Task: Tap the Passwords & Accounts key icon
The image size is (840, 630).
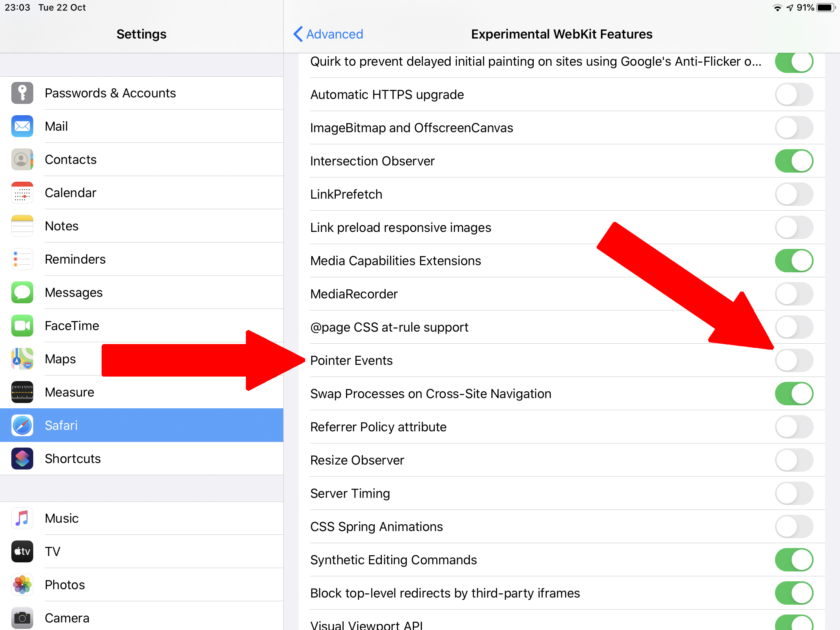Action: [x=22, y=93]
